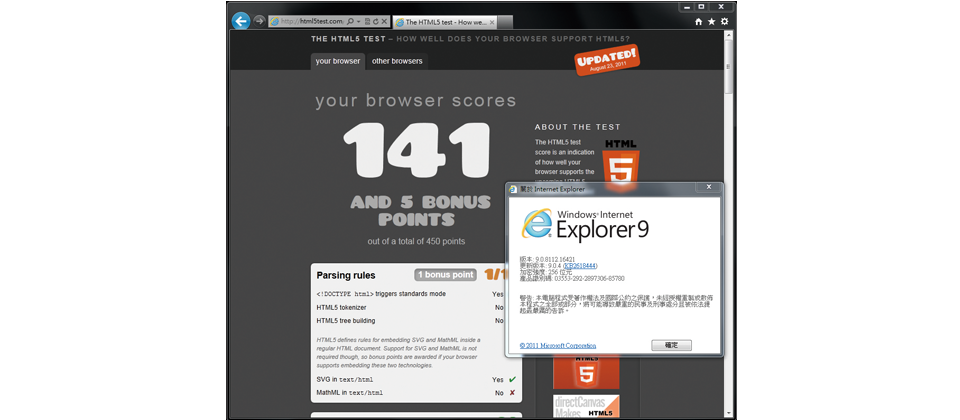The height and width of the screenshot is (420, 960).
Task: Click the orange HTML5 ad thumbnail
Action: (586, 372)
